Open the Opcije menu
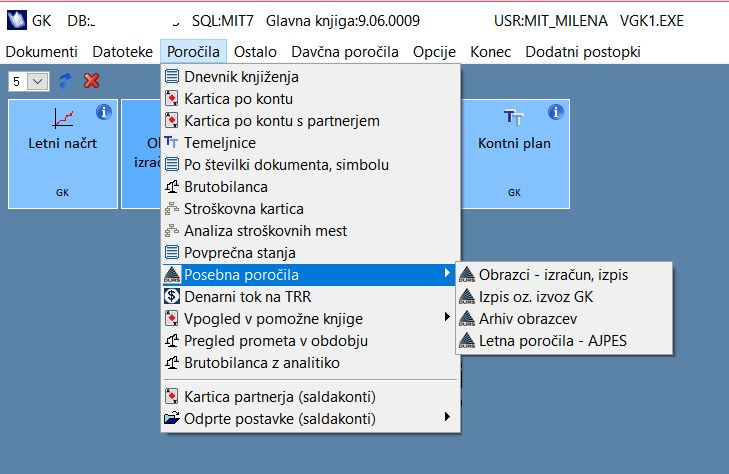The image size is (729, 474). [x=434, y=52]
